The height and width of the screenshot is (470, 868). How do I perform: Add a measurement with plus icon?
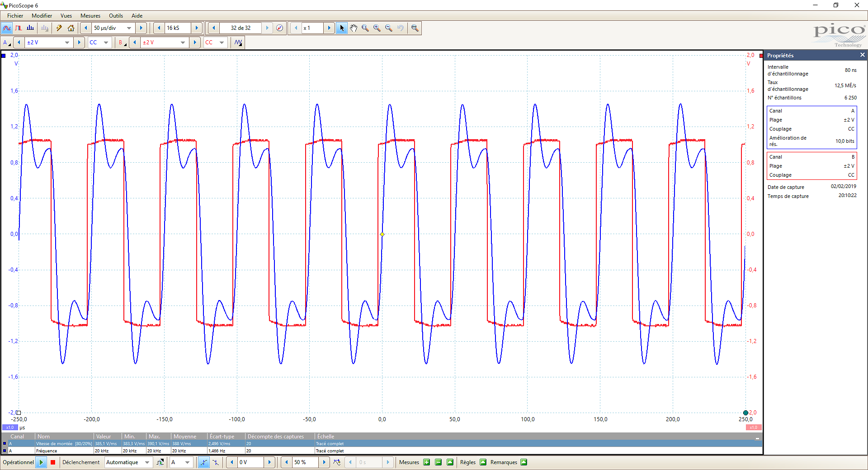click(426, 462)
